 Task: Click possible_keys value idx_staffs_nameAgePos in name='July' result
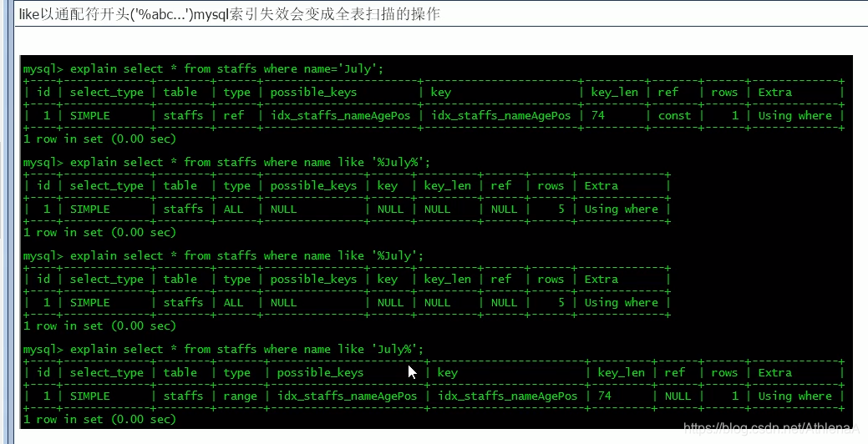[x=341, y=115]
